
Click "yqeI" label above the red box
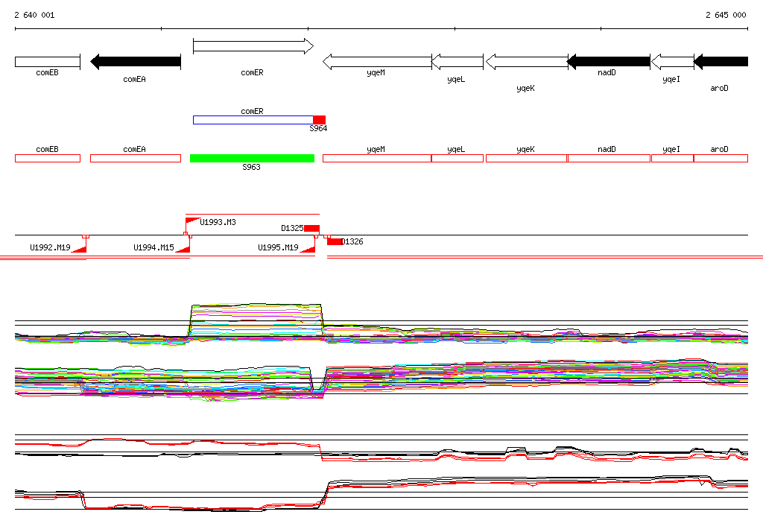pos(671,150)
